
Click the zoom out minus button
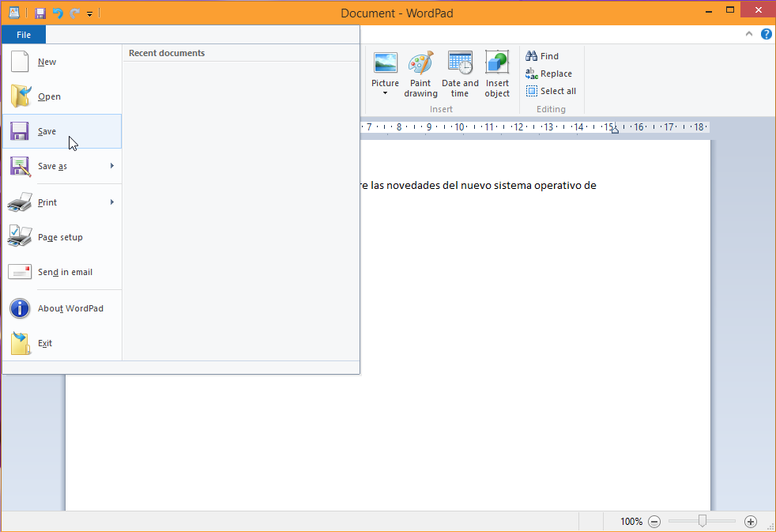(x=654, y=522)
